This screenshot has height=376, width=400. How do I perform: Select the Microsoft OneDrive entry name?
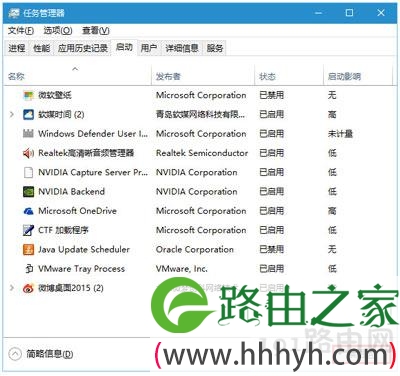(77, 211)
